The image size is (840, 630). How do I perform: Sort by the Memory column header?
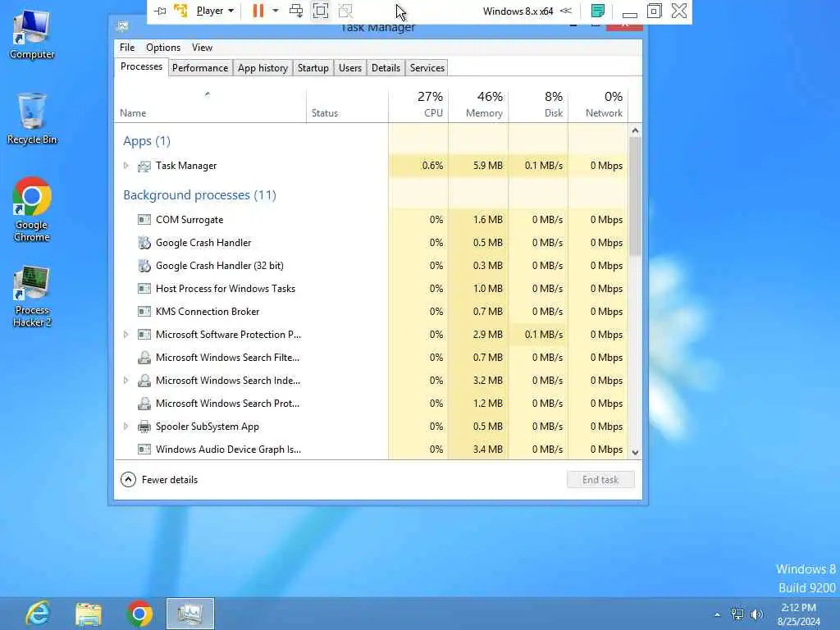click(x=478, y=106)
